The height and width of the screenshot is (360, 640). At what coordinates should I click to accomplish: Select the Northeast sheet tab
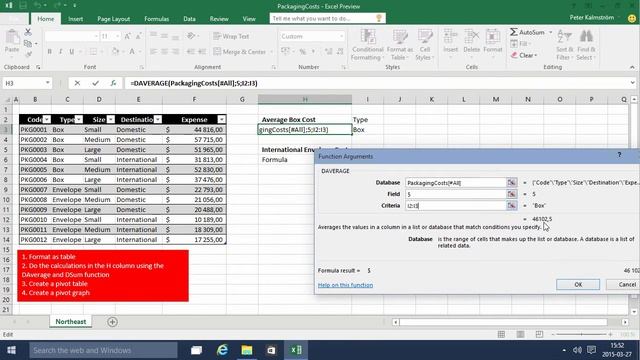pyautogui.click(x=71, y=322)
